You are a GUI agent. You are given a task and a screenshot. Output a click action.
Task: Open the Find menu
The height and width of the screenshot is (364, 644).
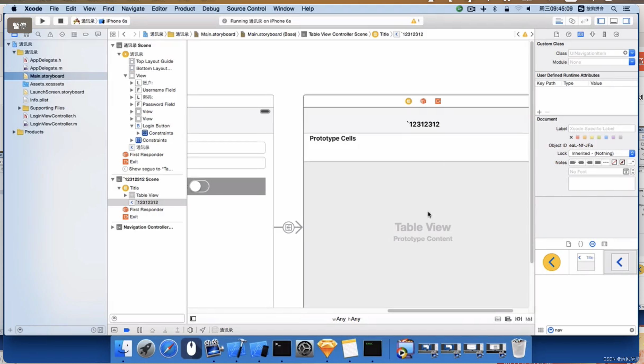(x=108, y=8)
